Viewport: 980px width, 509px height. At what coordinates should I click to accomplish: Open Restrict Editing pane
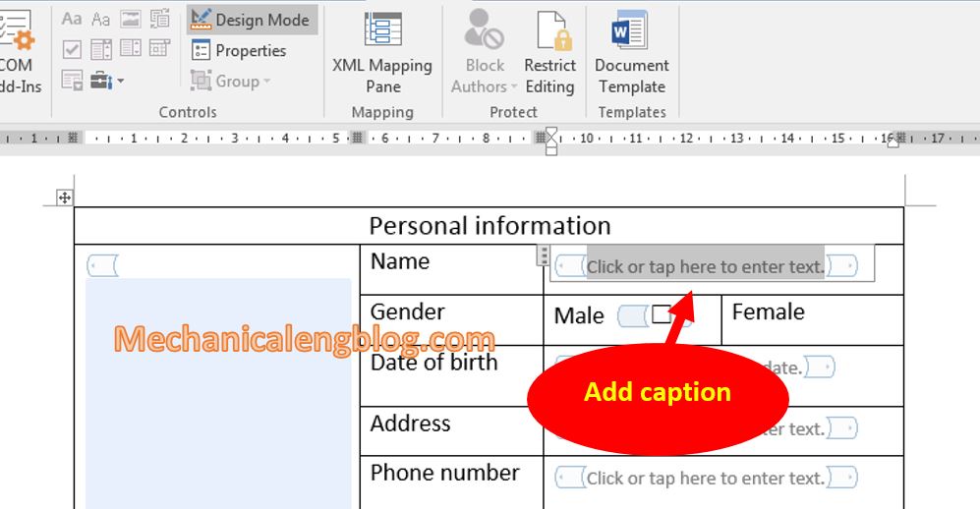pyautogui.click(x=550, y=52)
